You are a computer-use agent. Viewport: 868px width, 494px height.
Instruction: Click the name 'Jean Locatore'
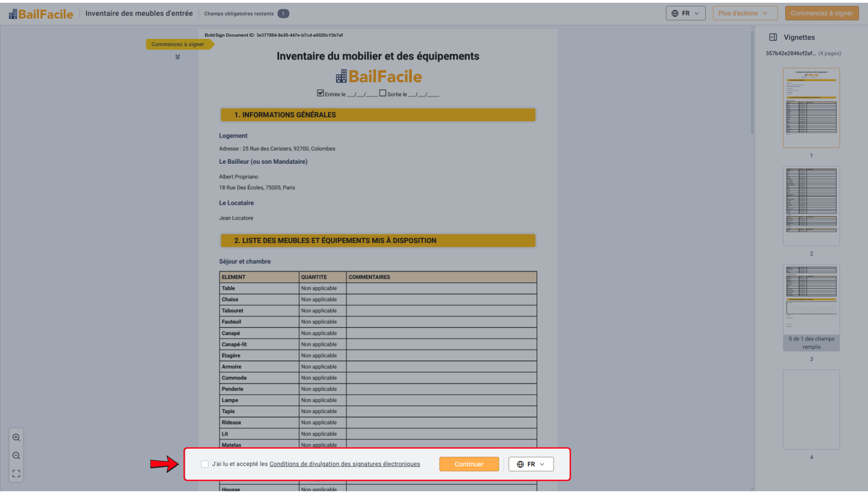(236, 218)
